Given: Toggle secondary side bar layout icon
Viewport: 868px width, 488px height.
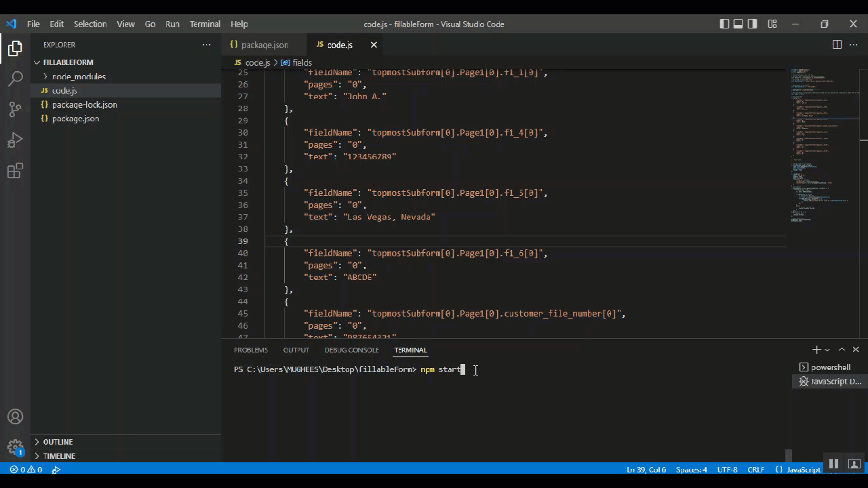Looking at the screenshot, I should click(x=753, y=24).
